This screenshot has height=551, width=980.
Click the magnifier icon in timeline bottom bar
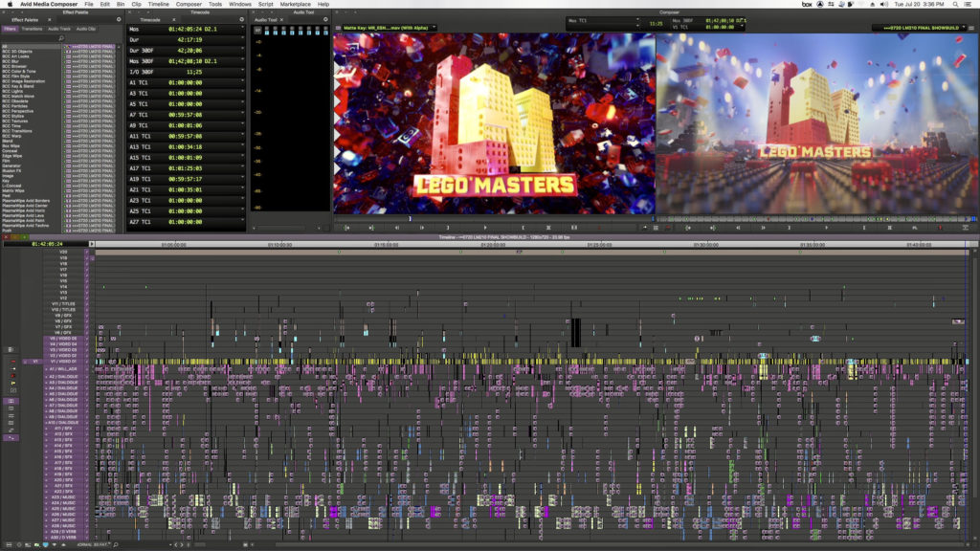tap(116, 544)
